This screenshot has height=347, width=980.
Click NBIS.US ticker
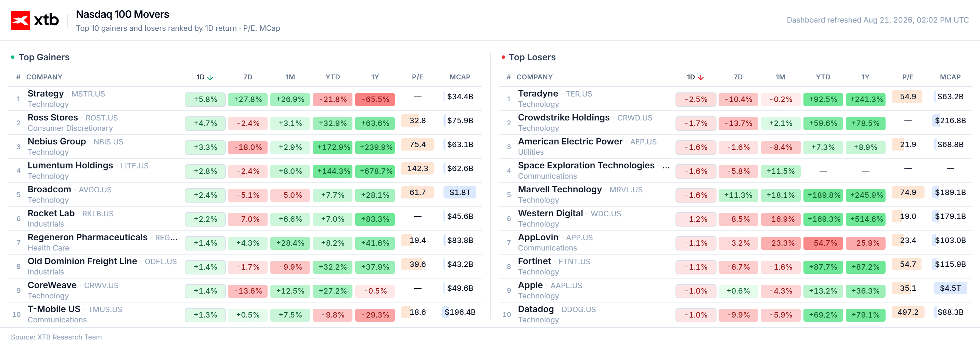click(108, 142)
